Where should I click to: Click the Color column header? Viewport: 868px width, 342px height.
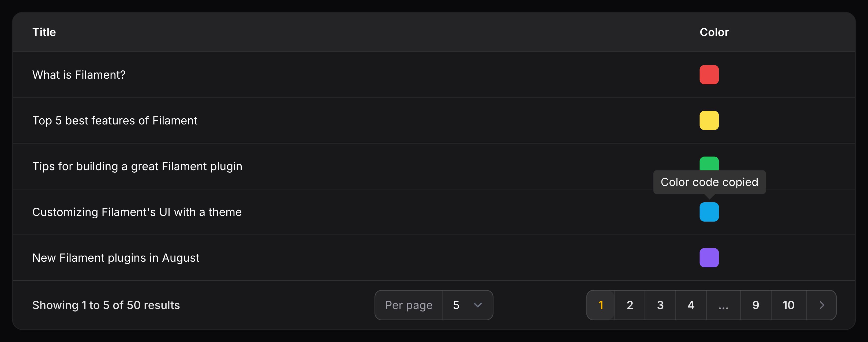click(x=714, y=32)
